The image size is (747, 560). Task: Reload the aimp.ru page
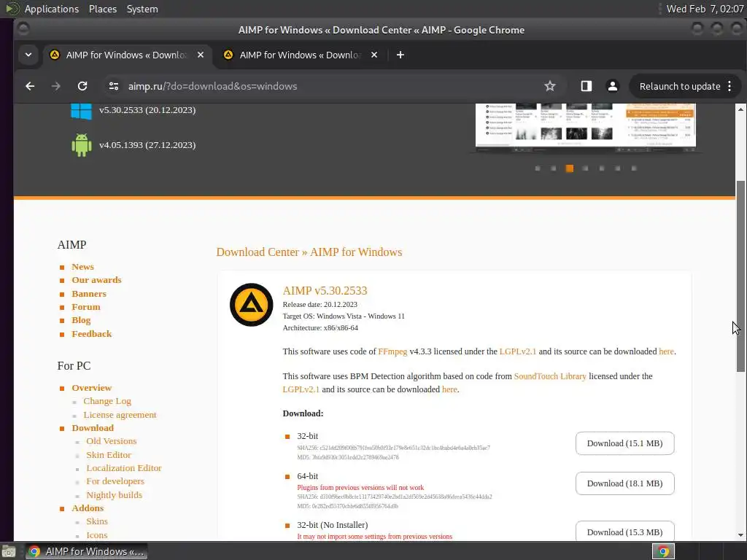[x=82, y=86]
